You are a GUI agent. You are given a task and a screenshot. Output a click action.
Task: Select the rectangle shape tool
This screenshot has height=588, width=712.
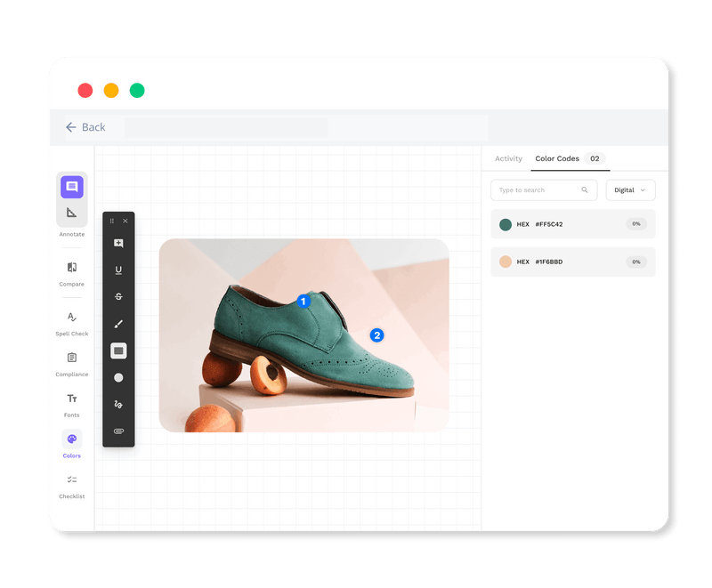[117, 350]
